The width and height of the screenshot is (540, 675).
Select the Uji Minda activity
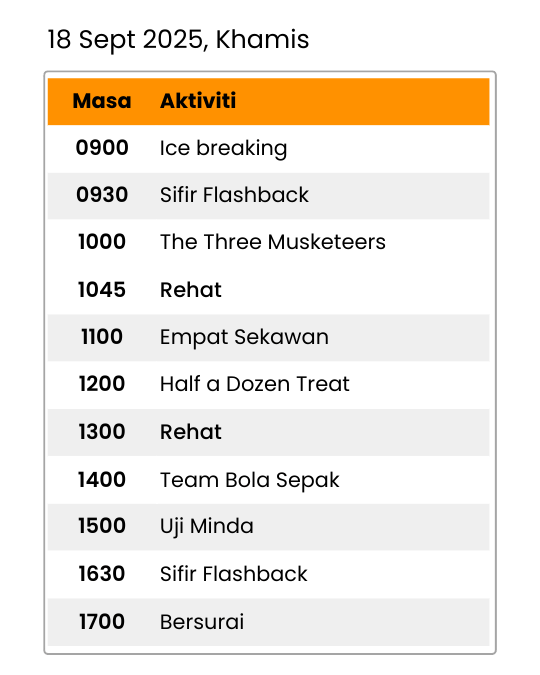point(207,527)
